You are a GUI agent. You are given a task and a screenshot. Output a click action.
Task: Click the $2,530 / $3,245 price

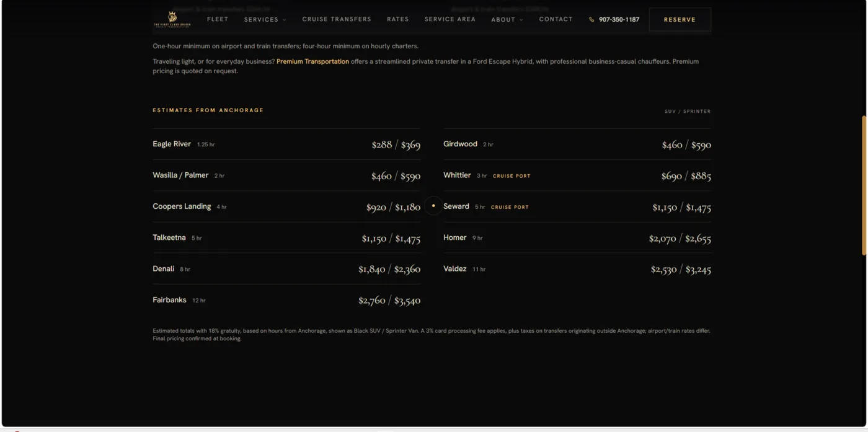(x=681, y=269)
